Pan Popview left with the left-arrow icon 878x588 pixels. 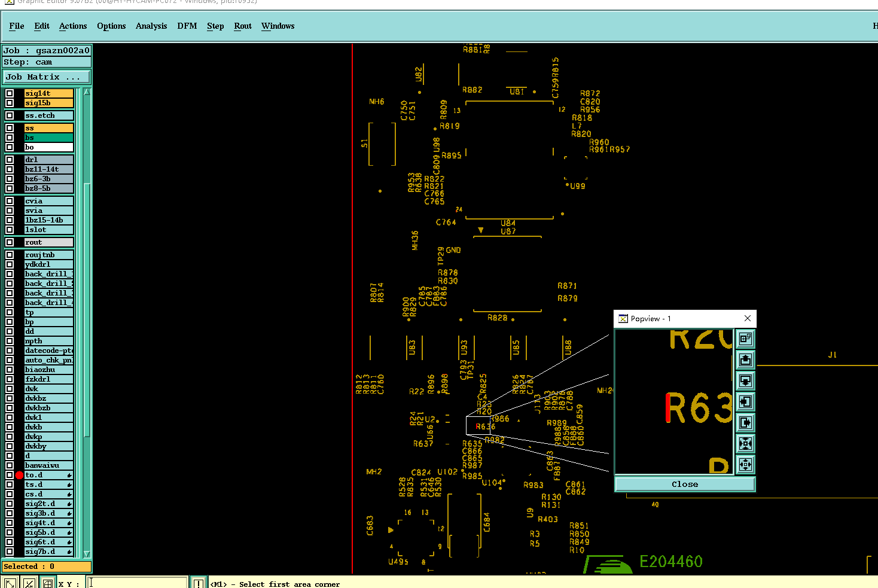coord(745,402)
